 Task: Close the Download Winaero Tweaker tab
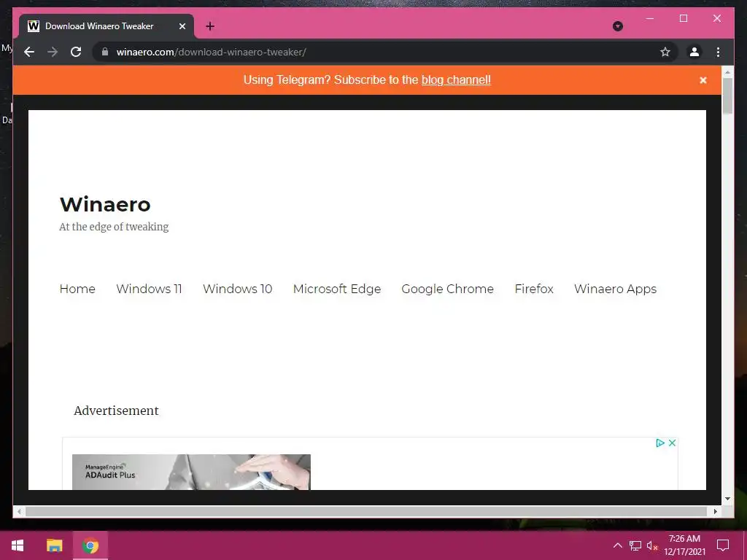click(182, 26)
